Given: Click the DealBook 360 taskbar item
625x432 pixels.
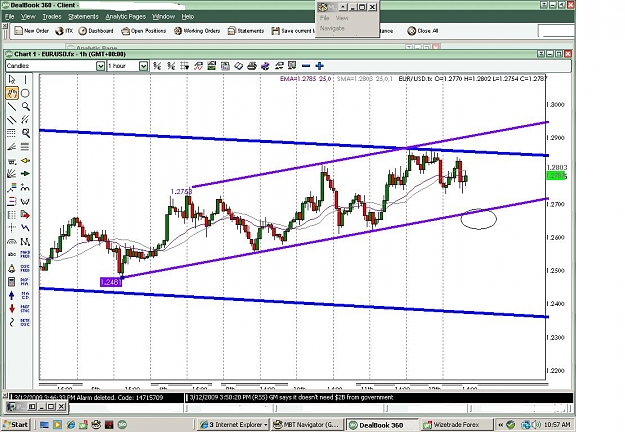Looking at the screenshot, I should 382,425.
